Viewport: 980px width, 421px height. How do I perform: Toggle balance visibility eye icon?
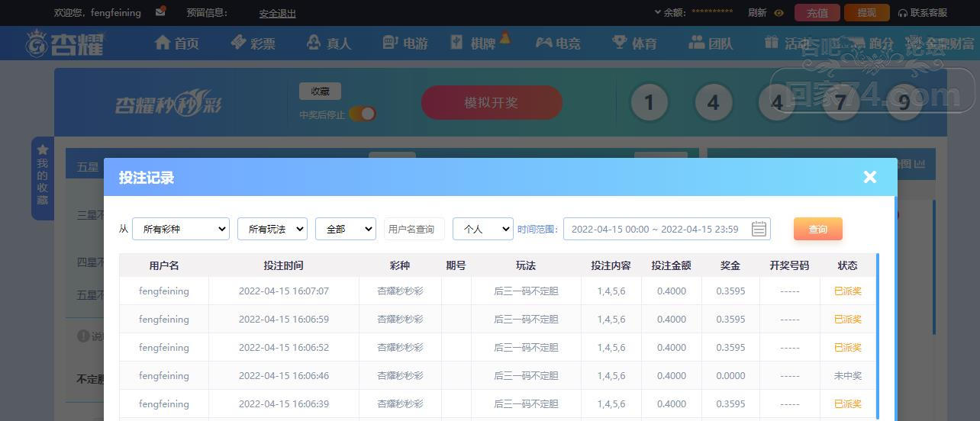click(x=779, y=13)
